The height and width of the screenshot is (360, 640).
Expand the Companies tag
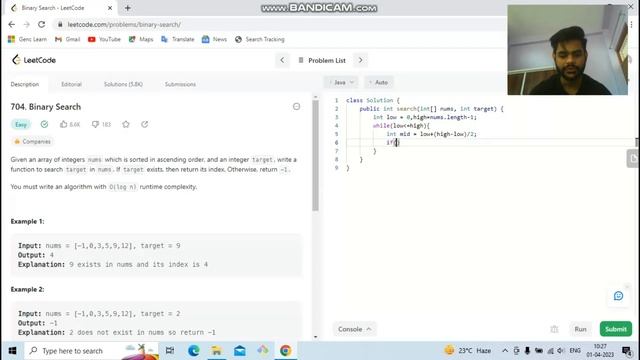point(33,142)
